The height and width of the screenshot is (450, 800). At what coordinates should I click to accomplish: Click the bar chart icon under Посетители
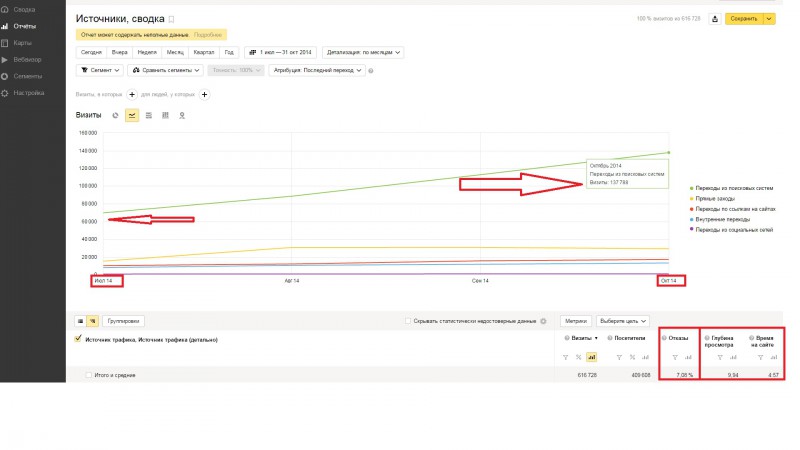645,358
